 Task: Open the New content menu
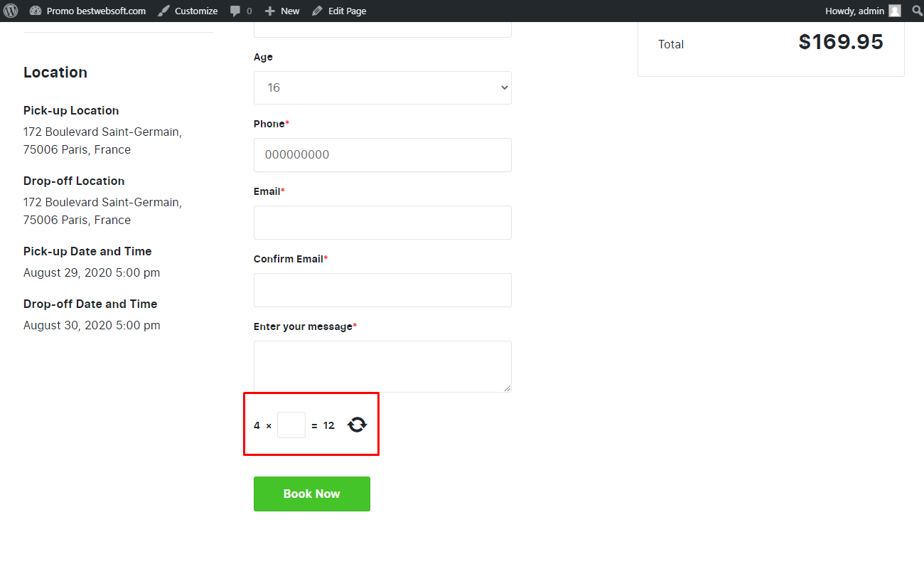pyautogui.click(x=282, y=11)
